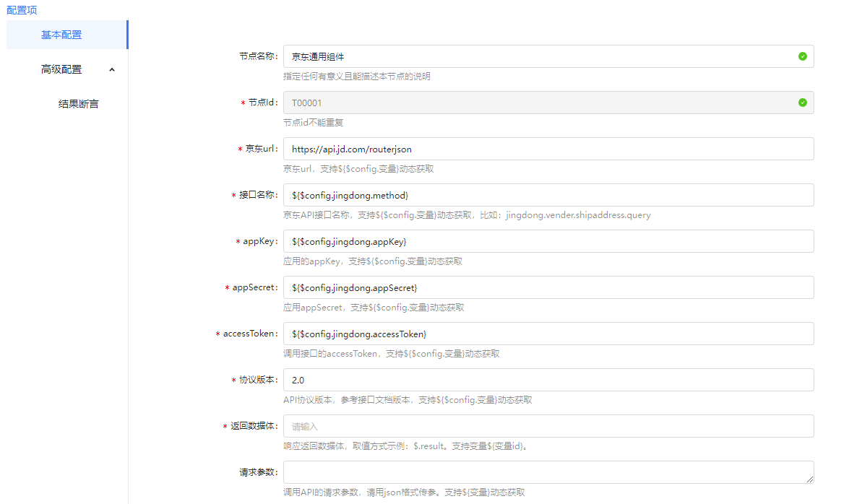This screenshot has height=504, width=849.
Task: Click the 请求参数 textarea resize handle
Action: (809, 479)
